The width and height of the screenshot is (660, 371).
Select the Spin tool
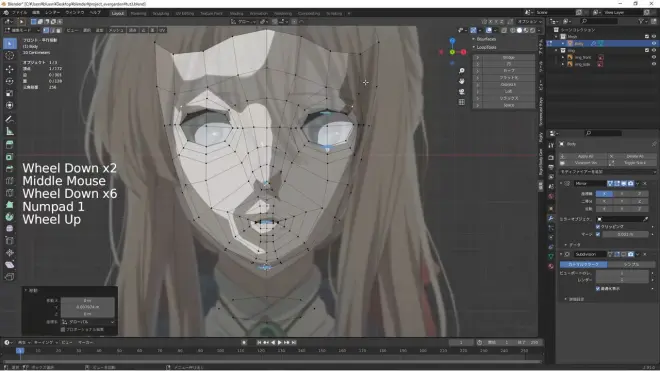pos(10,217)
